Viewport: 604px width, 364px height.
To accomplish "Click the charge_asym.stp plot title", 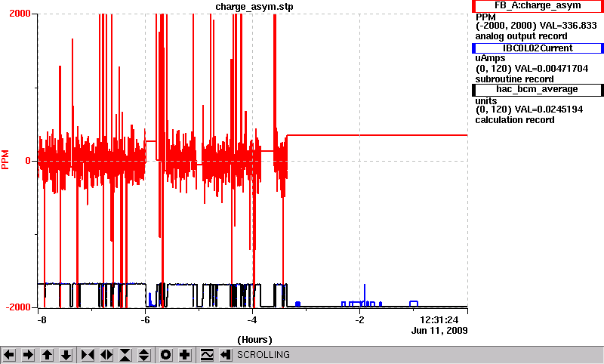I will coord(254,7).
